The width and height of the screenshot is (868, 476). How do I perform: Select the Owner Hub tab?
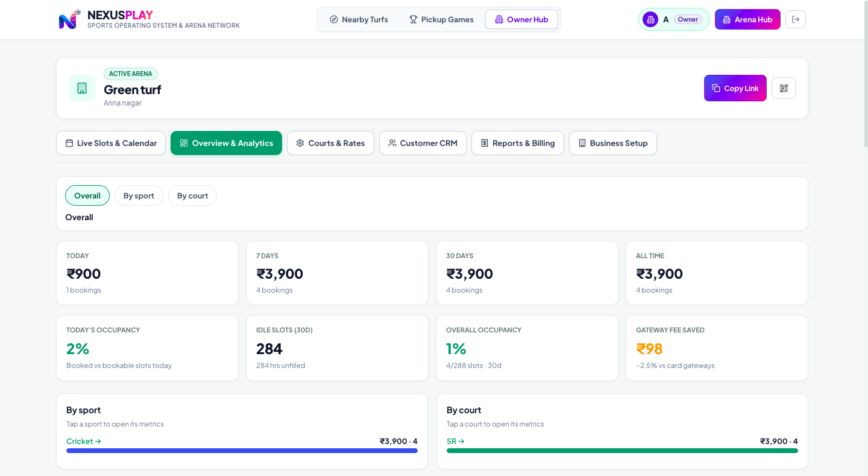pos(521,19)
